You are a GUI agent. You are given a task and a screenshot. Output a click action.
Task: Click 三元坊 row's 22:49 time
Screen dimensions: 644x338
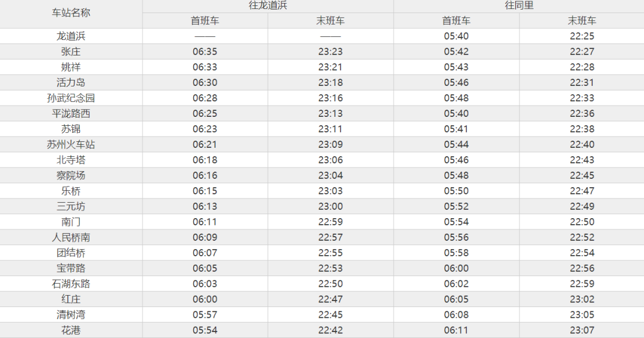click(x=581, y=206)
